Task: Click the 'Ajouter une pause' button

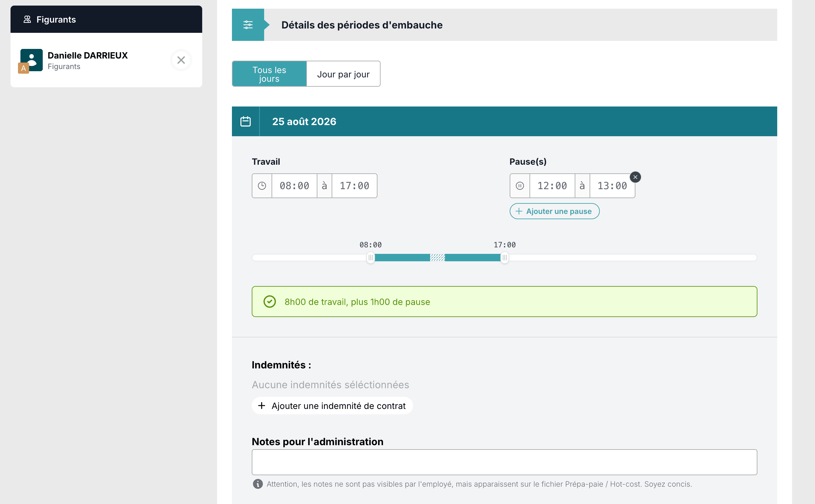Action: 554,211
